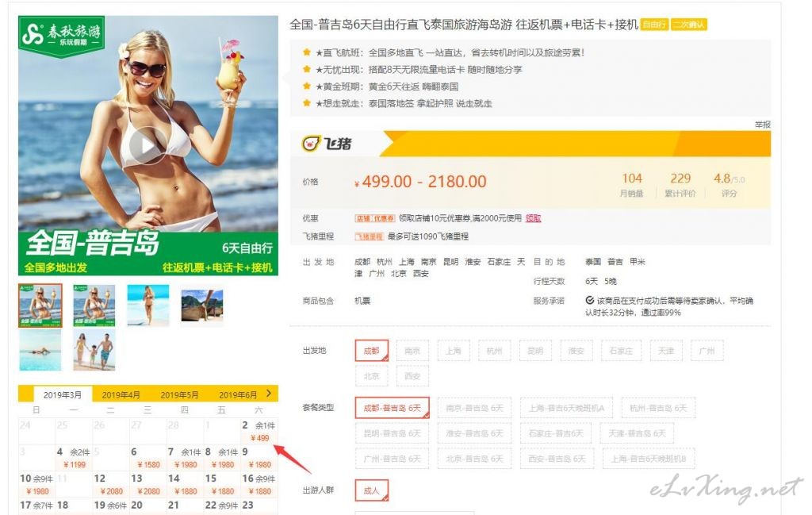Image resolution: width=812 pixels, height=515 pixels.
Task: Click the 飞猪里程 mileage badge
Action: (x=369, y=236)
